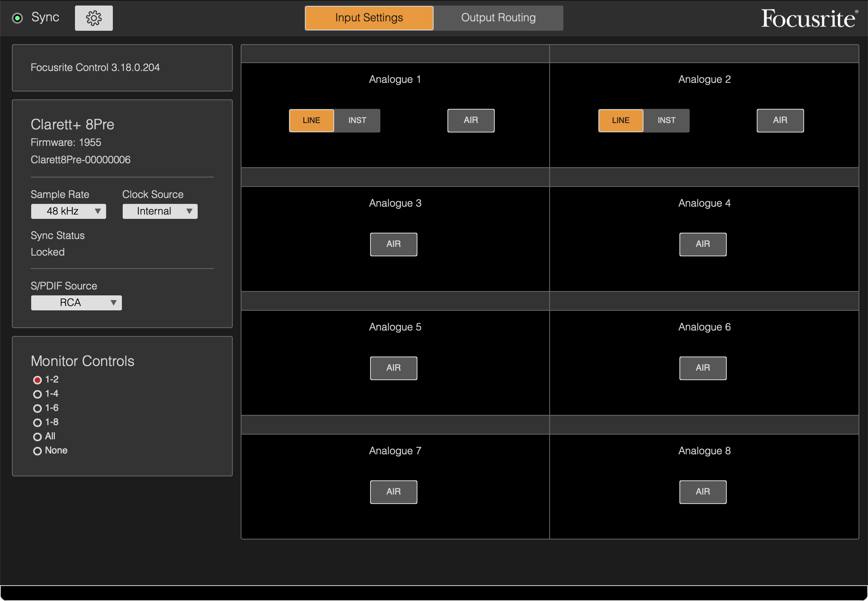Viewport: 868px width, 601px height.
Task: Toggle AIR on Analogue 3
Action: (x=394, y=245)
